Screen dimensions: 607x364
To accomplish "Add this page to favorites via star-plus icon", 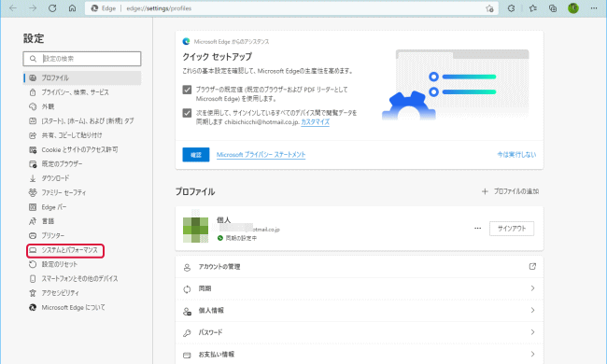I will coord(489,8).
